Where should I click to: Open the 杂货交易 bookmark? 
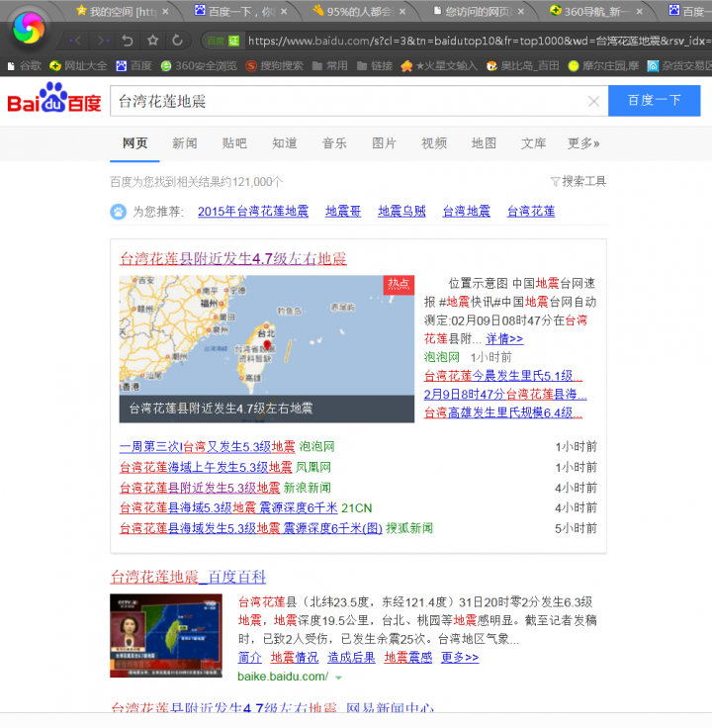[x=679, y=66]
